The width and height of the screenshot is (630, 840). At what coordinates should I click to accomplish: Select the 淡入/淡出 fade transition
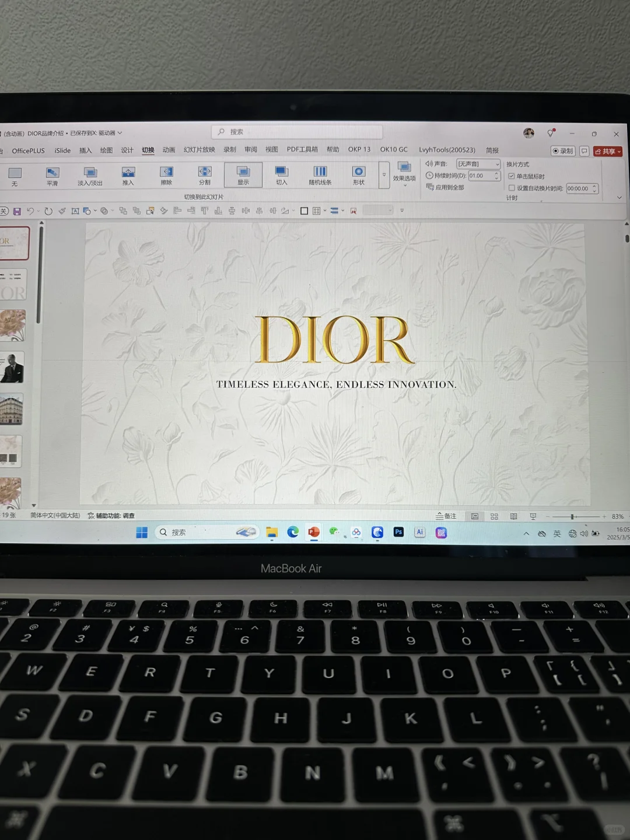(x=90, y=175)
